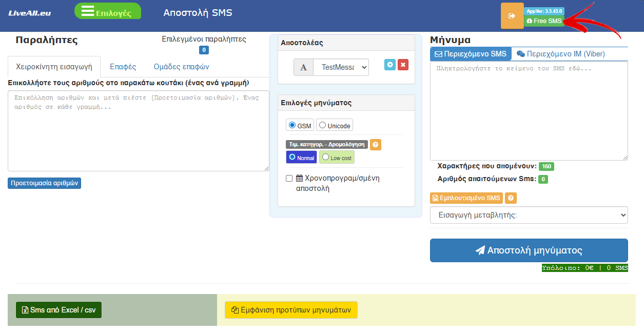Click the blue add sender plus icon
This screenshot has width=644, height=332.
point(390,65)
